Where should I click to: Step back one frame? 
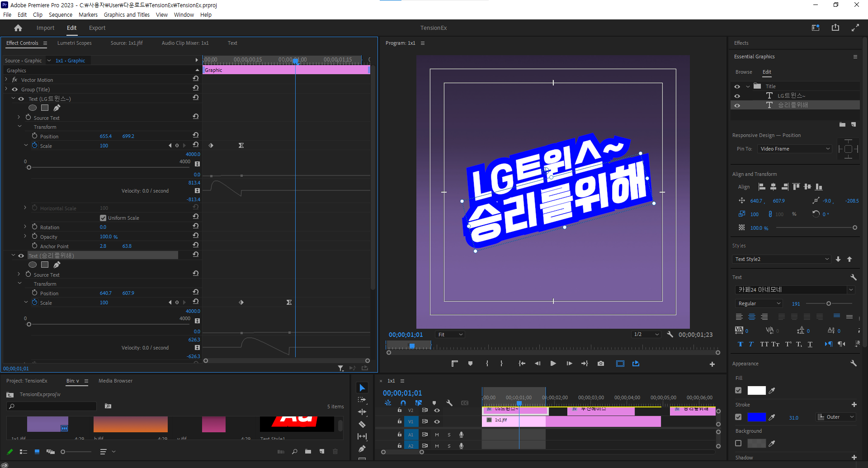[x=538, y=364]
